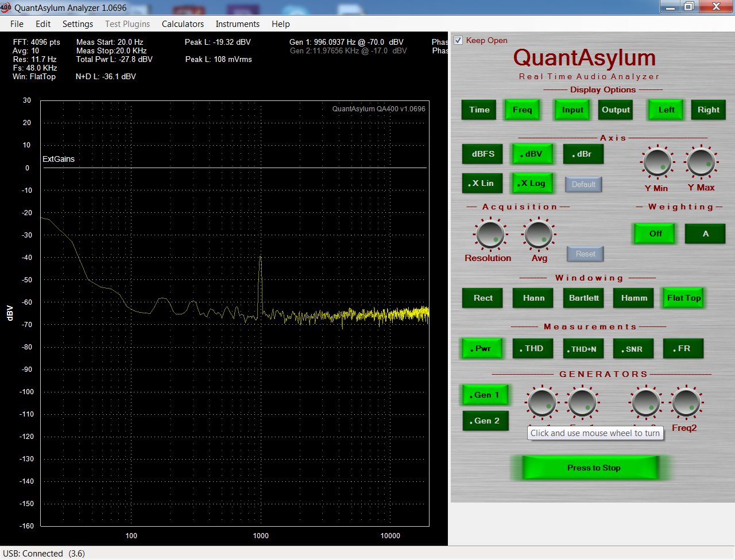This screenshot has width=735, height=560.
Task: Switch to X Log axis
Action: (533, 183)
